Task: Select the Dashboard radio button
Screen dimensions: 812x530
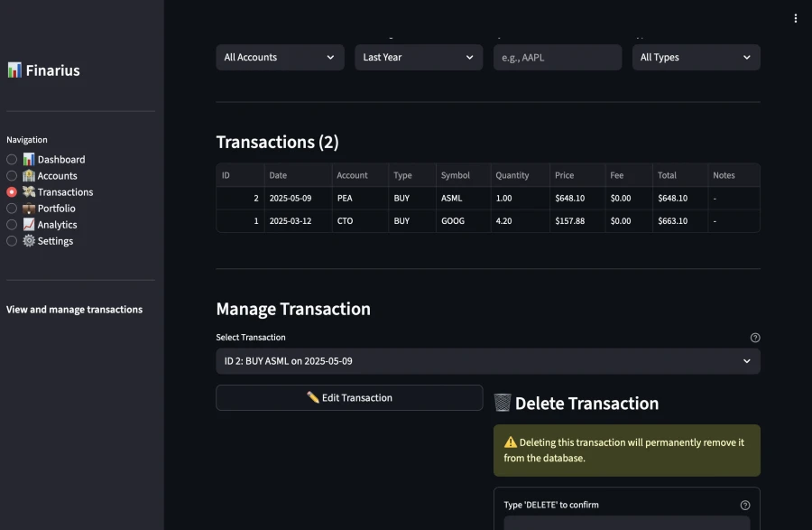Action: click(x=11, y=159)
